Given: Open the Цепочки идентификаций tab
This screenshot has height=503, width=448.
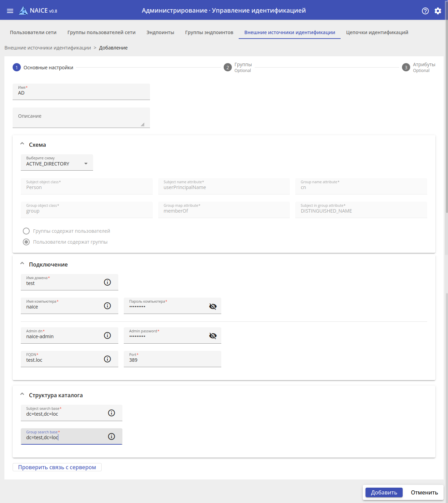Looking at the screenshot, I should coord(377,32).
